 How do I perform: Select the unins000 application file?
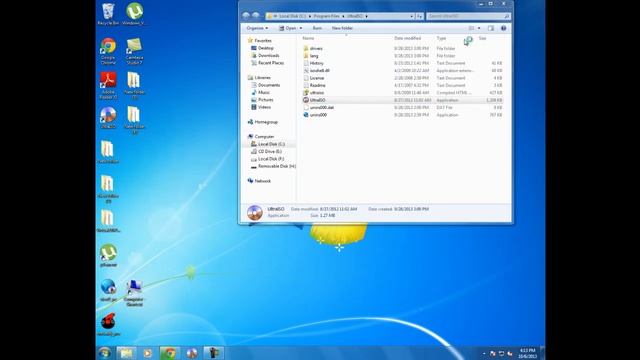tap(318, 115)
